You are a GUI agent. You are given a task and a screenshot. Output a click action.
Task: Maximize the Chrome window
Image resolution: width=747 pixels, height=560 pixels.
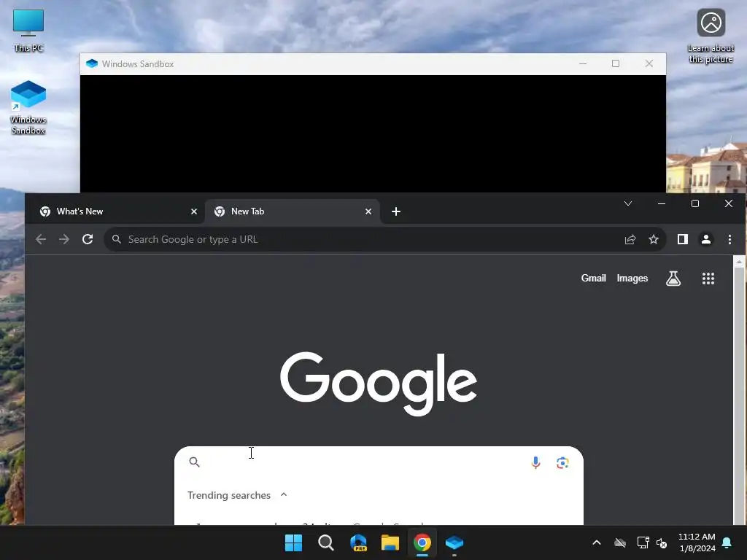click(695, 204)
